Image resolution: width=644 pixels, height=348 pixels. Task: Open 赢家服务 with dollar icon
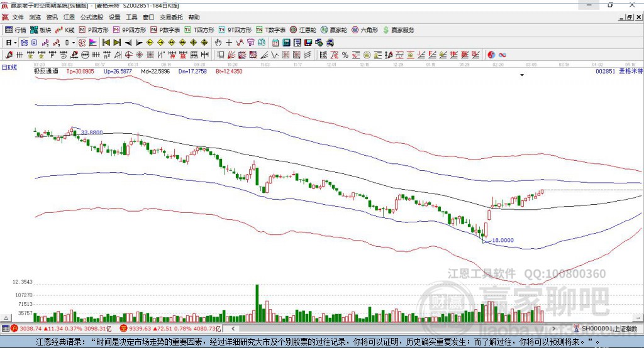click(398, 30)
